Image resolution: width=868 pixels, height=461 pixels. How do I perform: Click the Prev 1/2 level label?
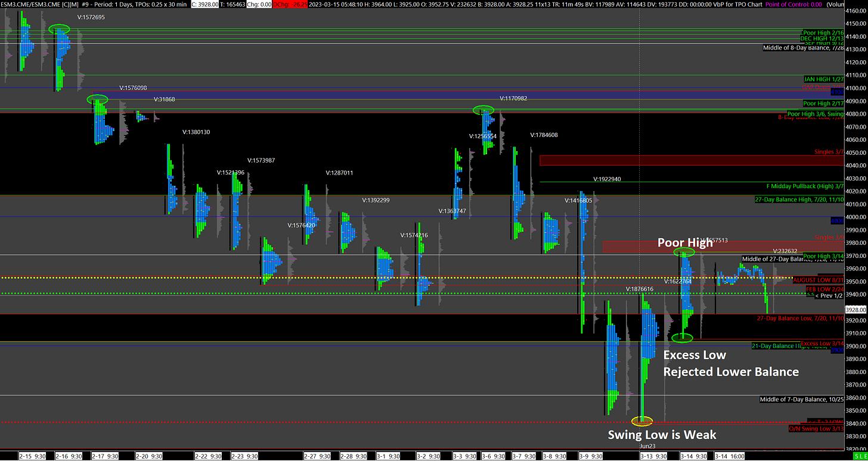pos(829,296)
